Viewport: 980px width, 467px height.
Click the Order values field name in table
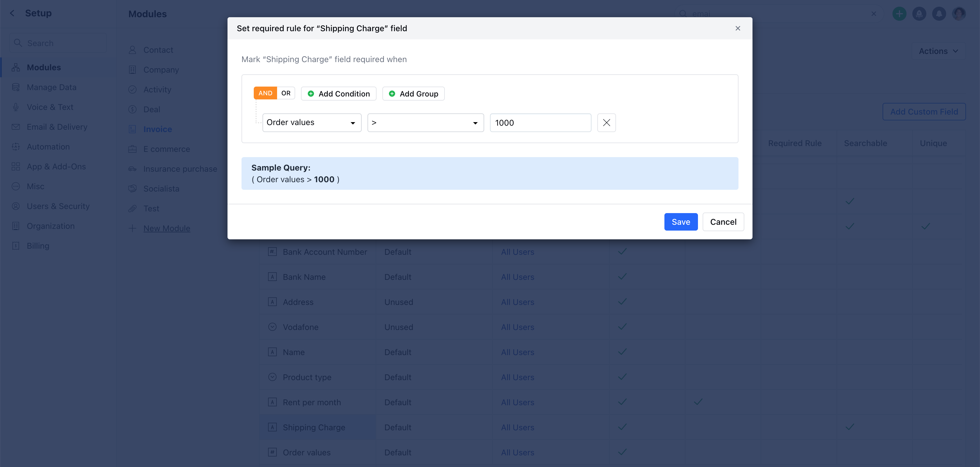[x=307, y=452]
